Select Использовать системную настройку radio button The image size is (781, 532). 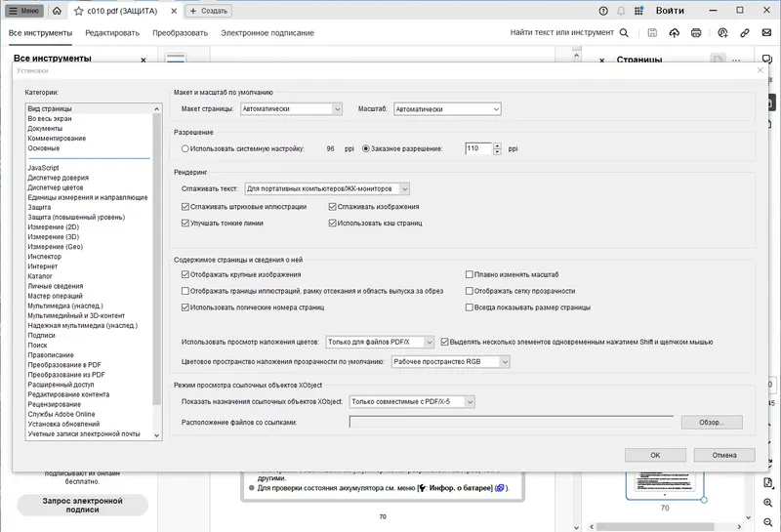(x=185, y=148)
